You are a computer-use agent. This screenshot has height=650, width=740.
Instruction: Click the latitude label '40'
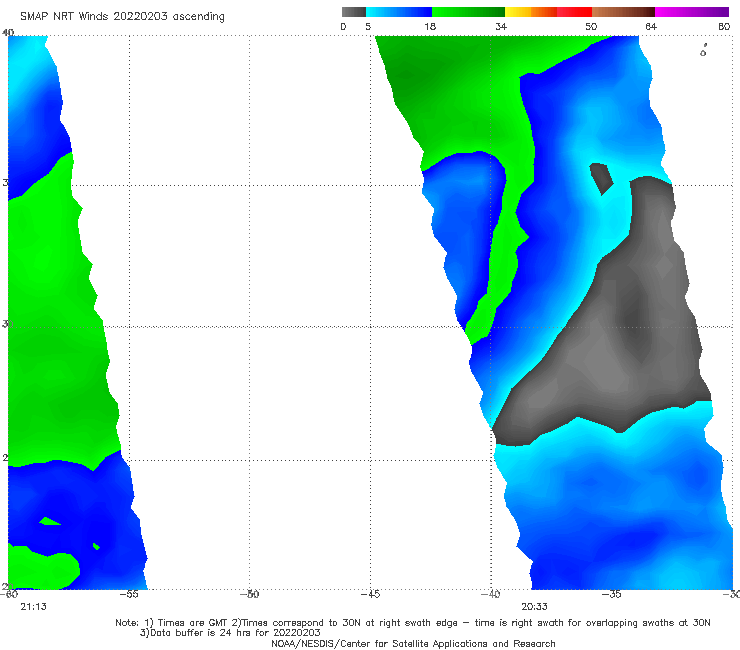(x=8, y=33)
